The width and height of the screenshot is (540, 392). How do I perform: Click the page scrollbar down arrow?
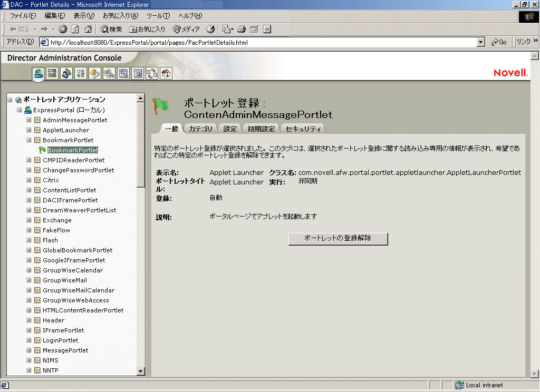pos(535,374)
